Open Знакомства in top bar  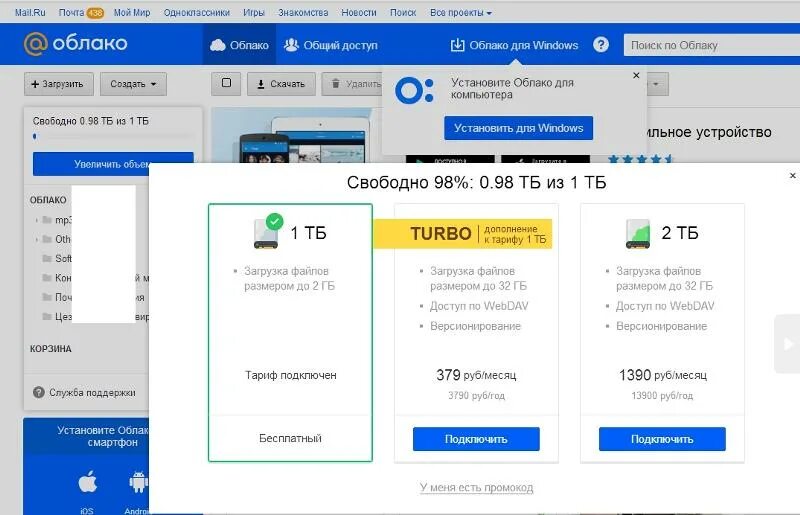(303, 12)
